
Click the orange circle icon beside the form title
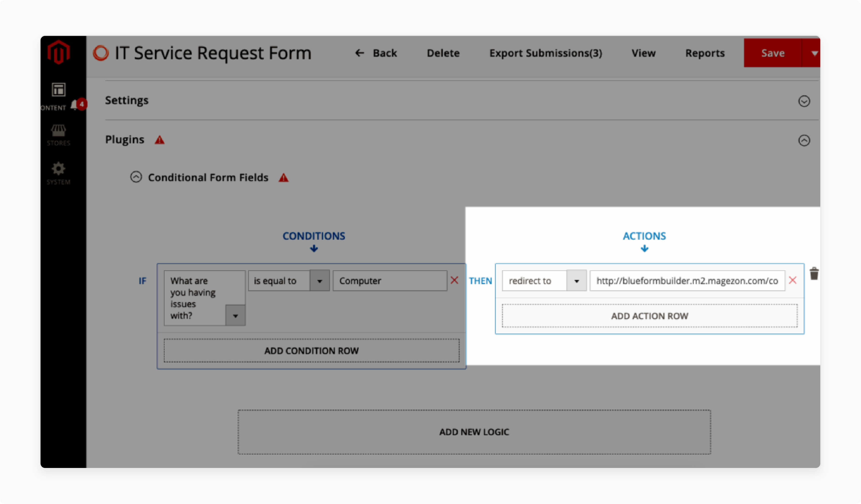pos(101,53)
